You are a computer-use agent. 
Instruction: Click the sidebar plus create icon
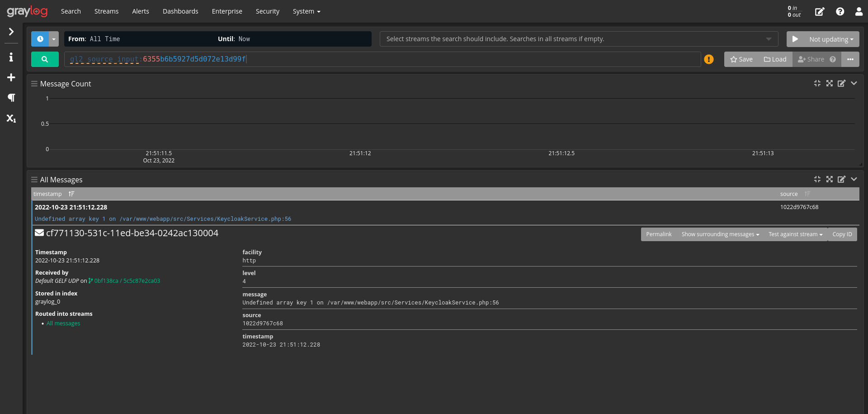coord(11,77)
